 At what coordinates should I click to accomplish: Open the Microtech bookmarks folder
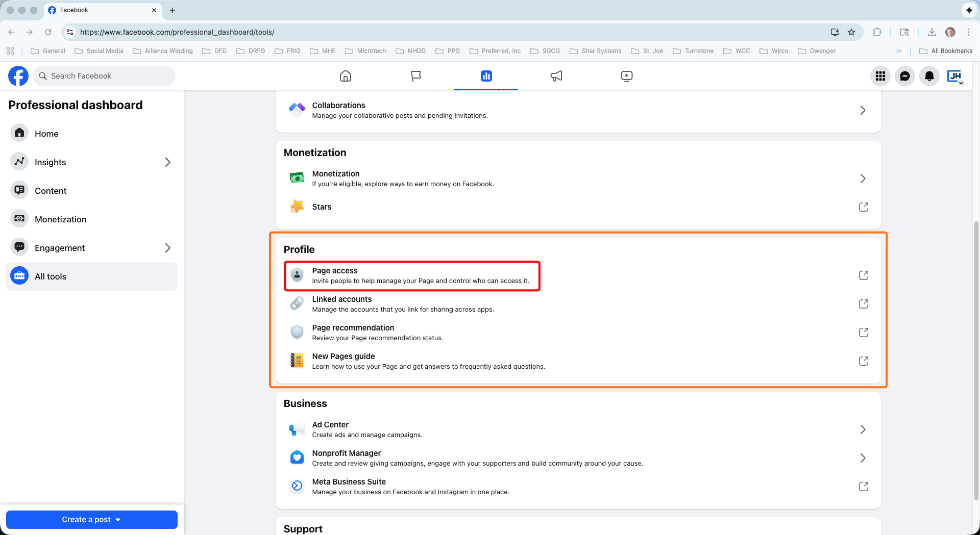pos(365,51)
